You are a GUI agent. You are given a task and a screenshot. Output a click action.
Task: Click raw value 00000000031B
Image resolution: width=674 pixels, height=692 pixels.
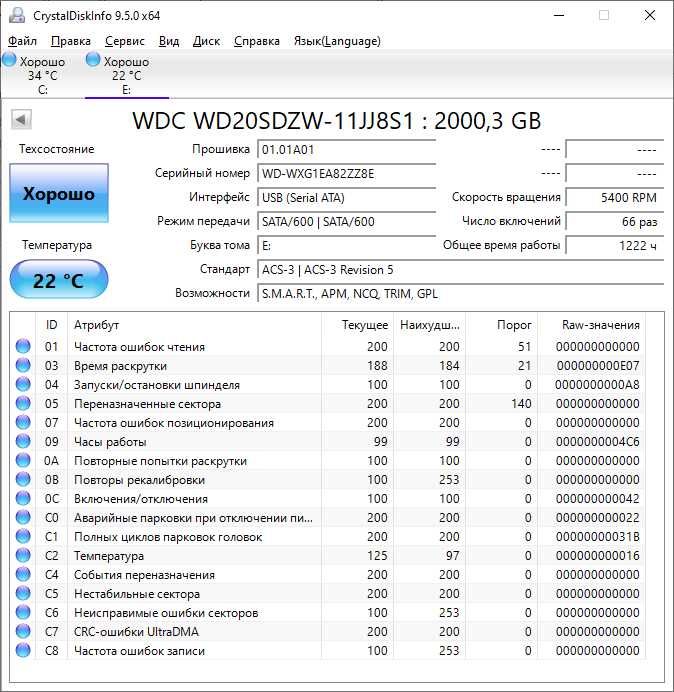(597, 536)
